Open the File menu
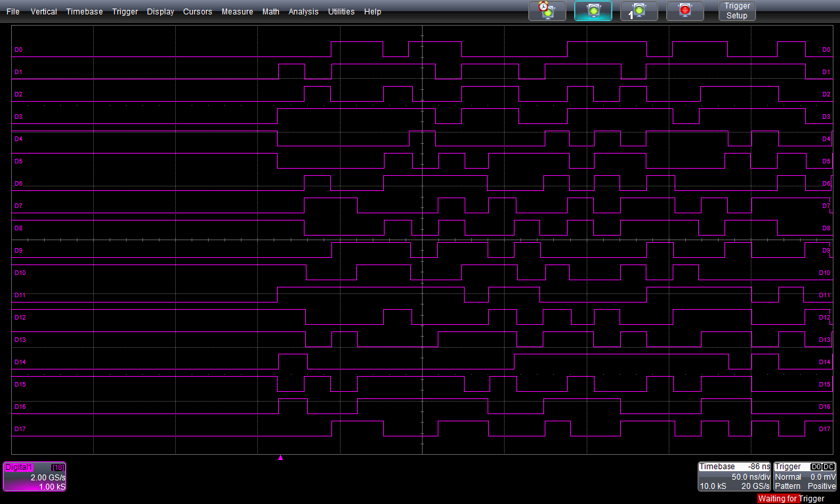 (x=13, y=12)
